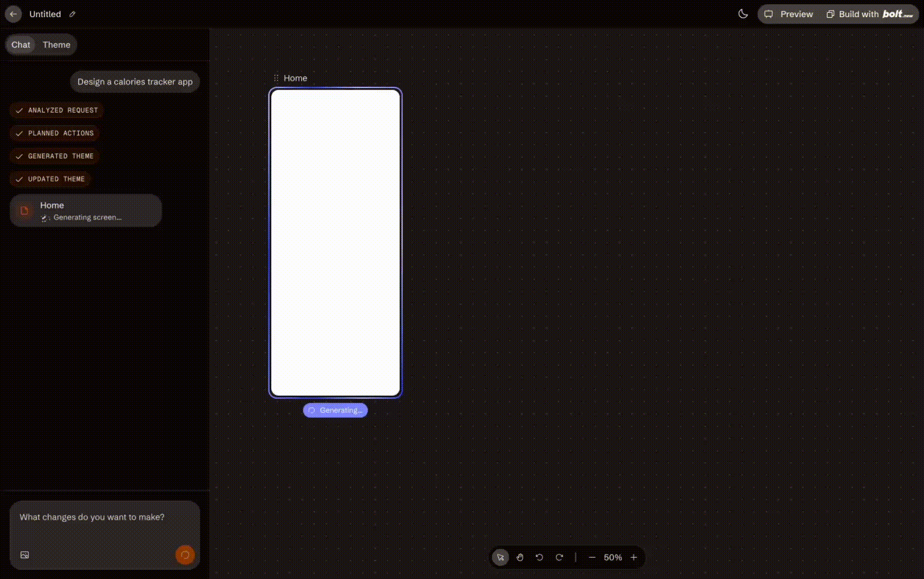
Task: Toggle dark mode with the moon icon
Action: point(743,14)
